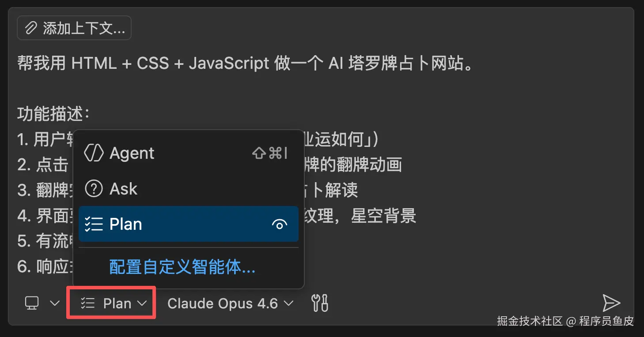The image size is (644, 337).
Task: Click the monitor icon in the bottom toolbar
Action: (x=31, y=303)
